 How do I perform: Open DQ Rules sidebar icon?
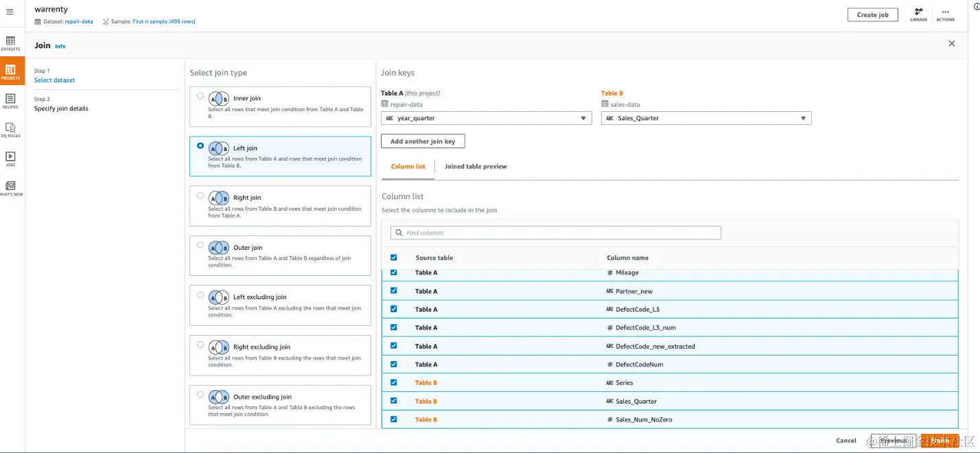pyautogui.click(x=10, y=129)
